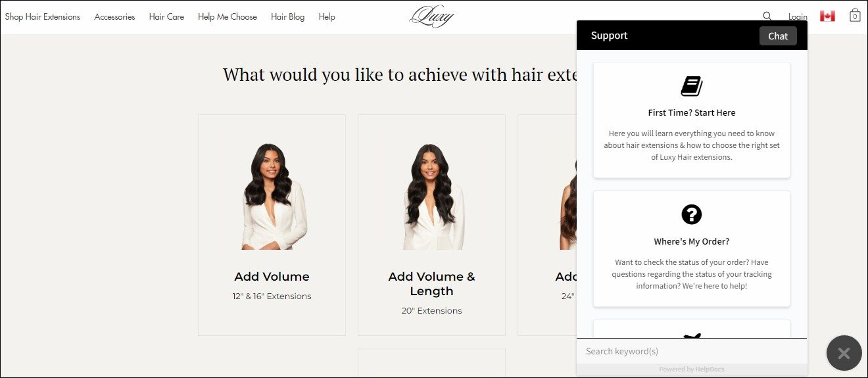The width and height of the screenshot is (868, 378).
Task: Choose the Add Volume option card
Action: (x=272, y=225)
